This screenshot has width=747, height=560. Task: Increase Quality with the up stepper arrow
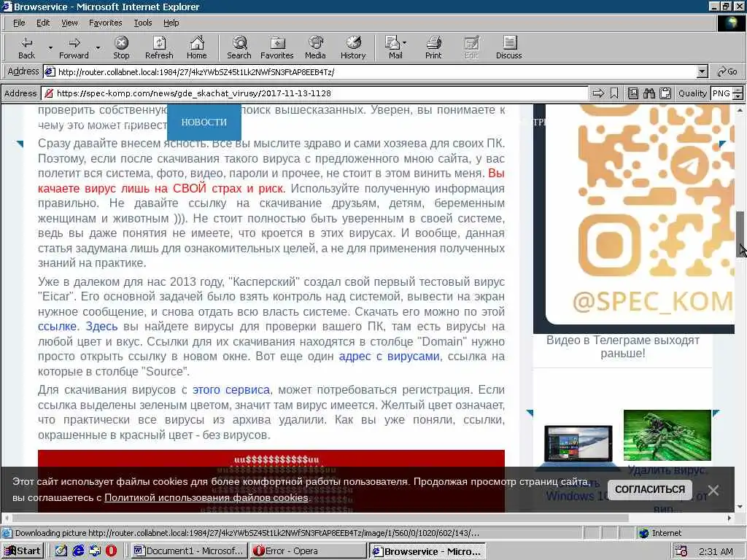[x=738, y=90]
